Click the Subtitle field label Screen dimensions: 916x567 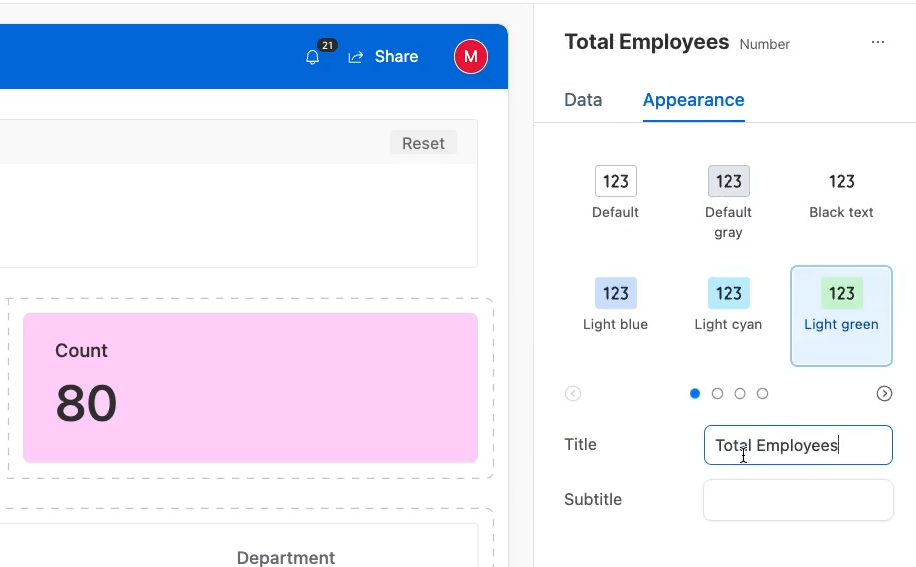(593, 499)
